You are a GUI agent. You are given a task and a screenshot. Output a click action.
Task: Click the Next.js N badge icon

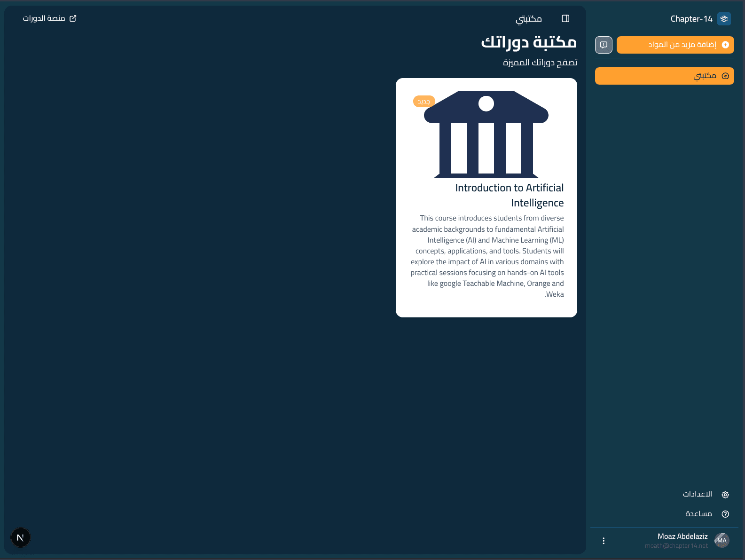(x=20, y=537)
